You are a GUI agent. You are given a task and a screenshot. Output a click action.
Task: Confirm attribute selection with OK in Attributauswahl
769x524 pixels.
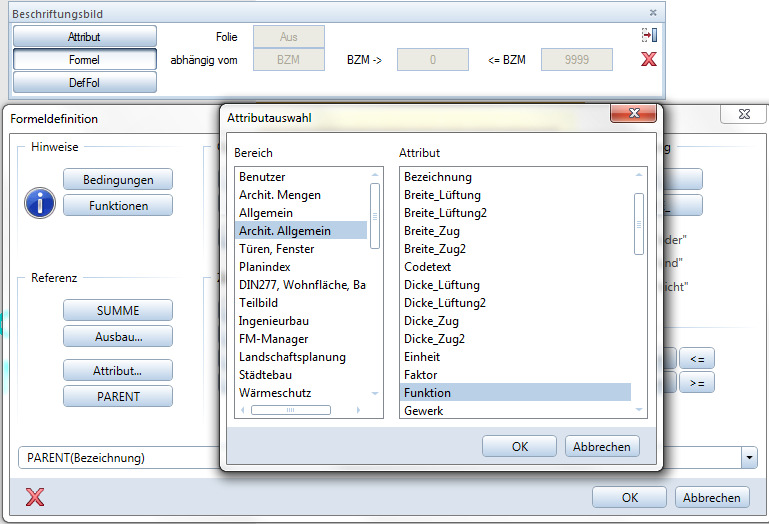tap(519, 446)
